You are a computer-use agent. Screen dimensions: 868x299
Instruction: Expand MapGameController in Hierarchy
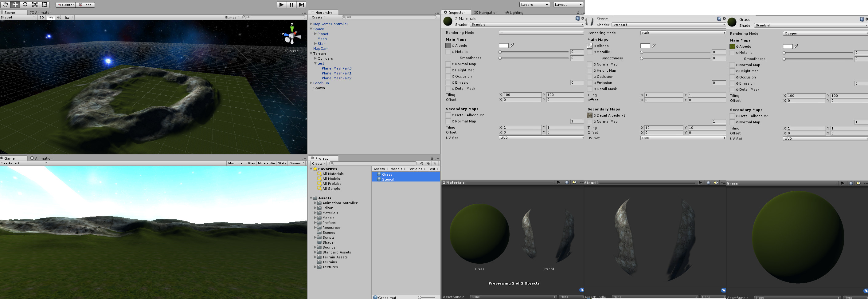pos(311,24)
